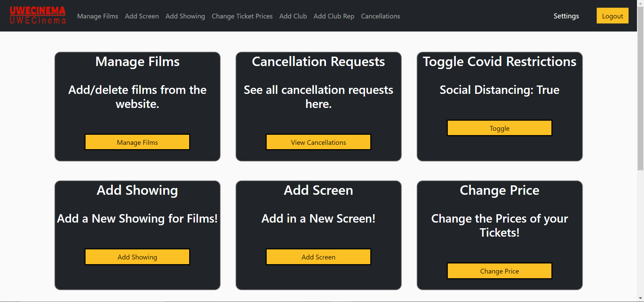Click the UWECINEMA logo
Image resolution: width=644 pixels, height=302 pixels.
coord(38,15)
